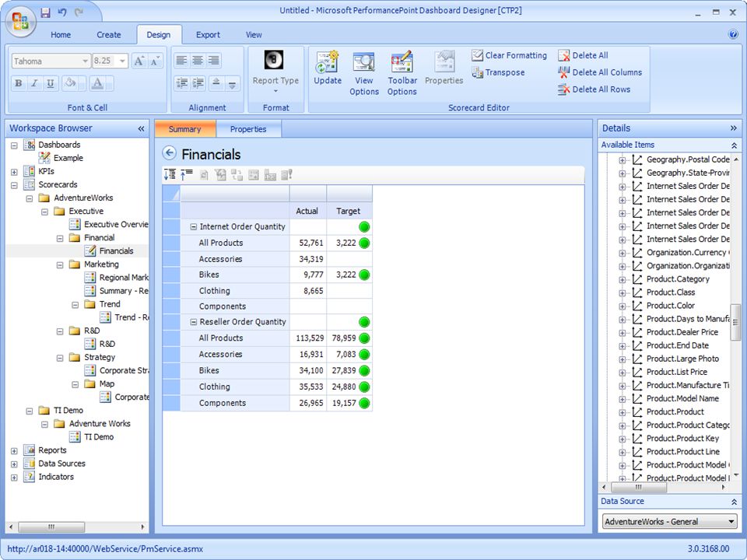Switch to the View ribbon tab
Image resolution: width=747 pixels, height=560 pixels.
pyautogui.click(x=254, y=35)
